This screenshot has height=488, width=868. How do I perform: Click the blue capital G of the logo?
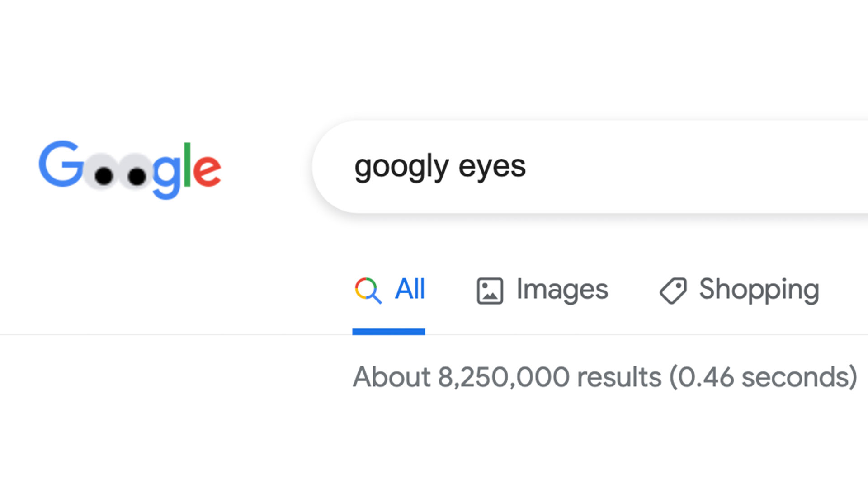click(x=61, y=163)
